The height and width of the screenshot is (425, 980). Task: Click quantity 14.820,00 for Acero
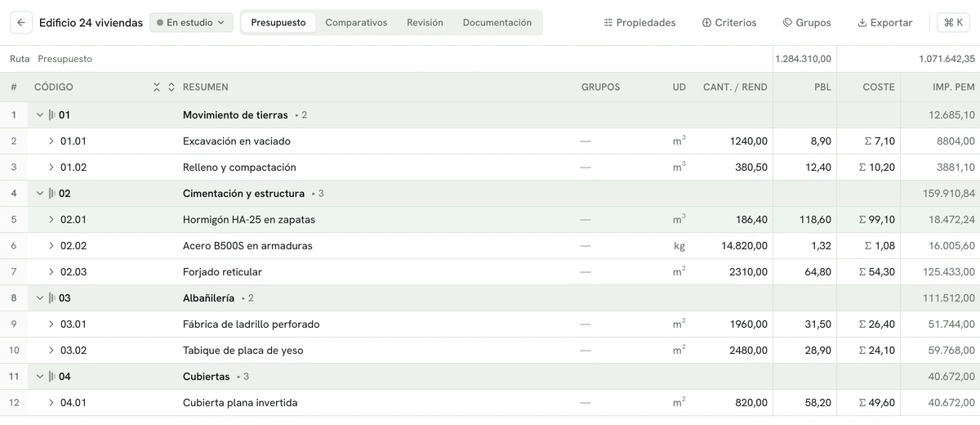(x=745, y=246)
